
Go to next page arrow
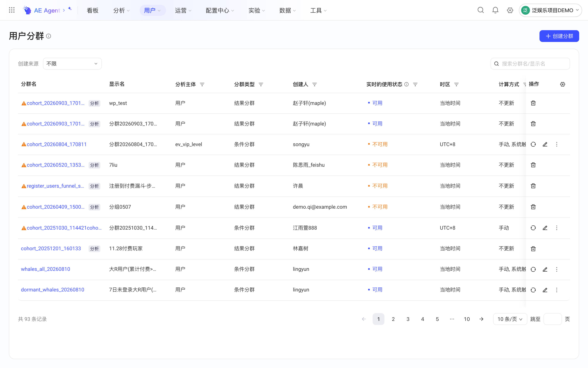[x=481, y=319]
